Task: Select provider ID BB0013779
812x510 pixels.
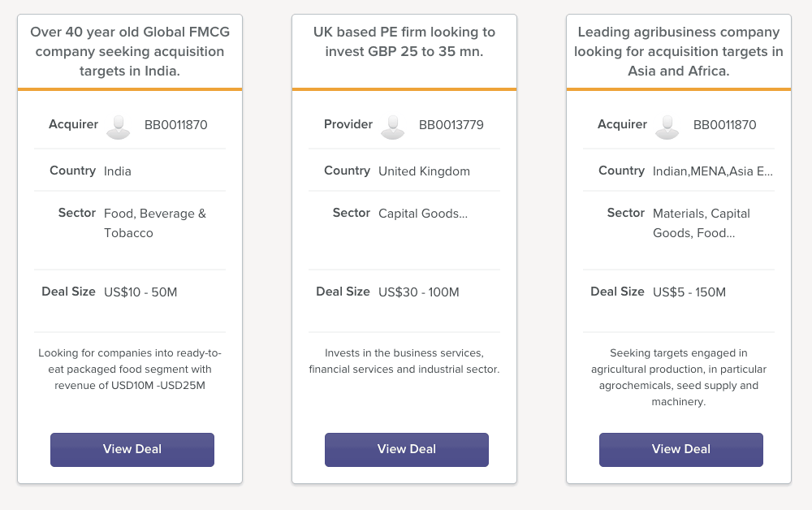Action: (x=451, y=125)
